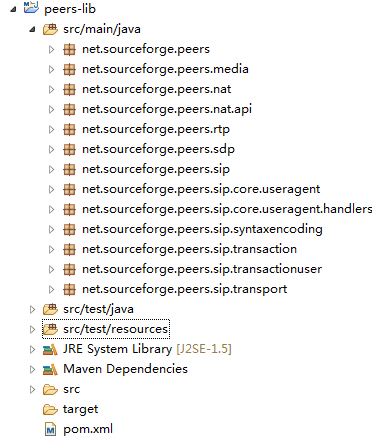Viewport: 378px width, 442px height.
Task: Click the pom.xml Maven file icon
Action: point(50,430)
